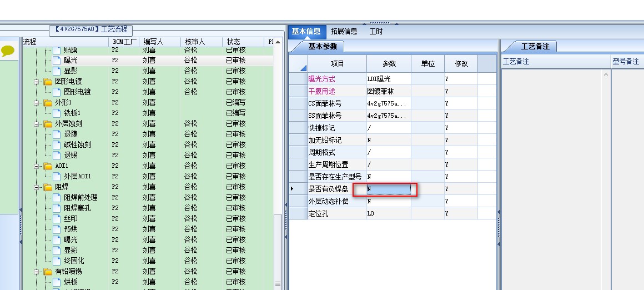The width and height of the screenshot is (644, 290).
Task: Select the 周期格式 item cell
Action: (x=337, y=152)
